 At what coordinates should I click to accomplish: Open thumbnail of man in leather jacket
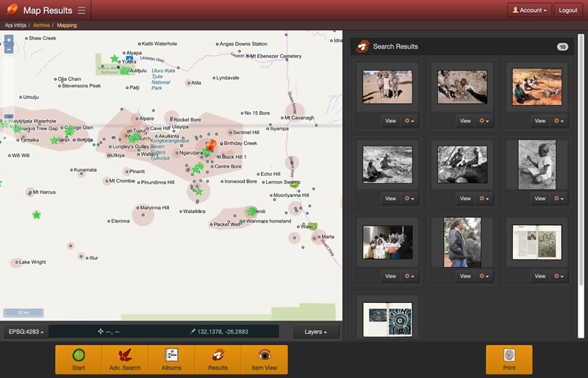(x=462, y=242)
